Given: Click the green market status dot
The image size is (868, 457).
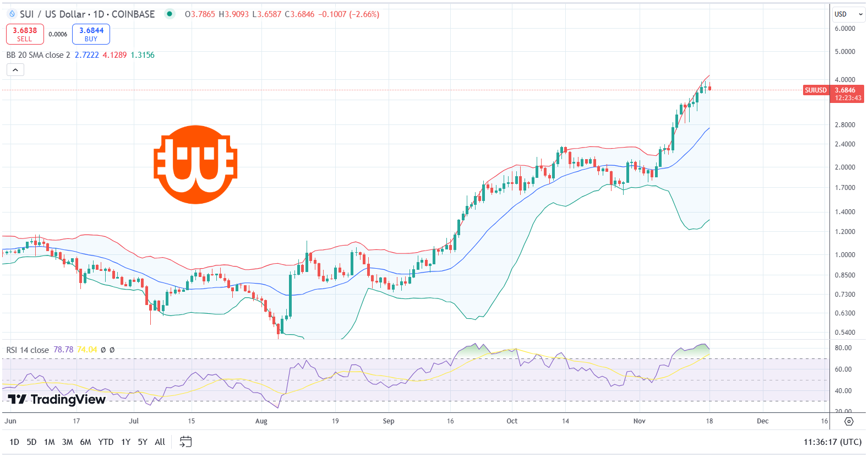Looking at the screenshot, I should tap(170, 14).
